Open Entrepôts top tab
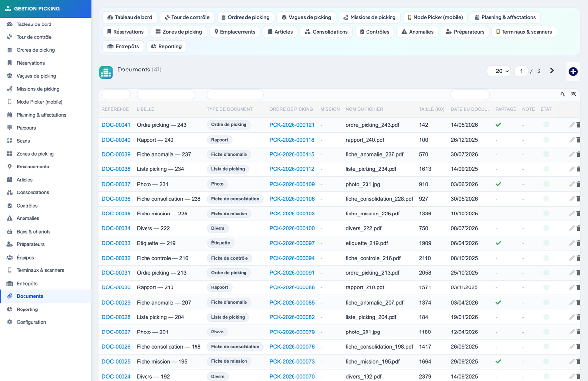Image resolution: width=588 pixels, height=381 pixels. (x=123, y=47)
